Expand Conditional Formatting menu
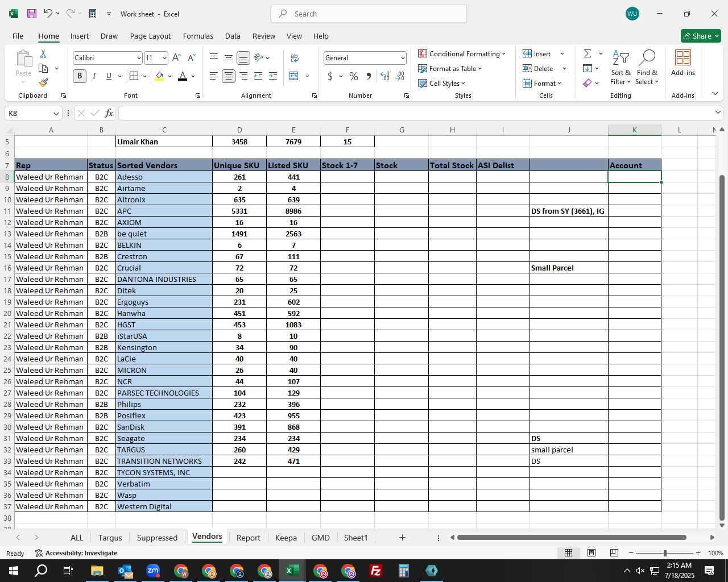This screenshot has width=728, height=582. coord(462,53)
